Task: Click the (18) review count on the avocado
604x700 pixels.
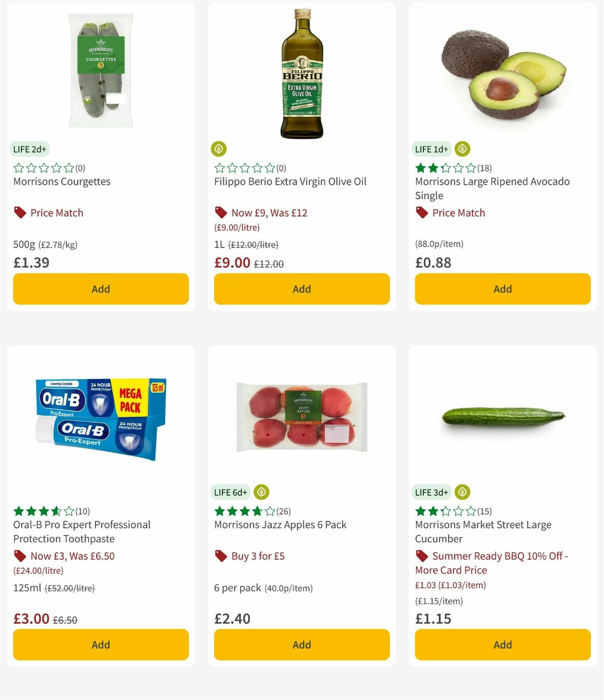Action: point(485,168)
